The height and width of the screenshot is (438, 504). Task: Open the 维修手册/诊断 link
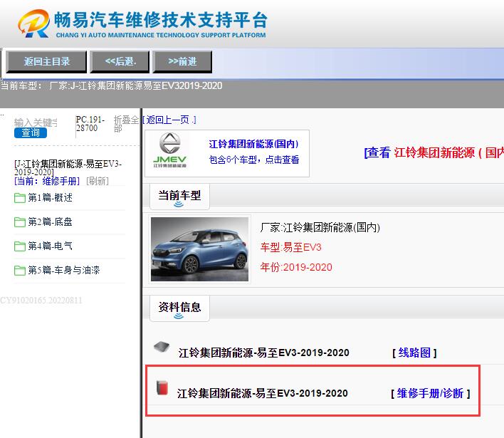coord(431,393)
